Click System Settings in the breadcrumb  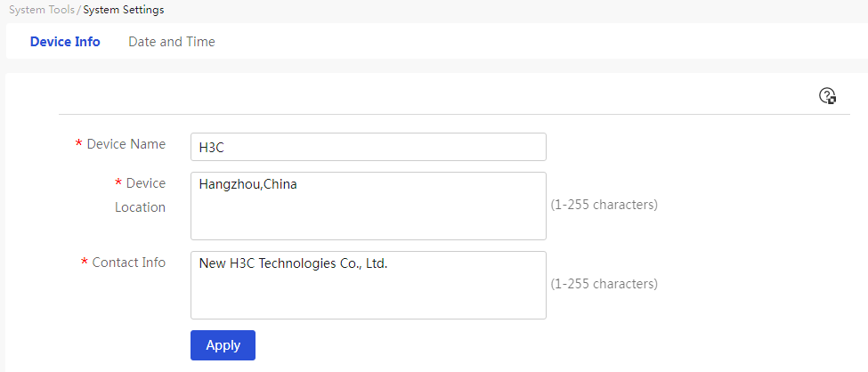124,10
